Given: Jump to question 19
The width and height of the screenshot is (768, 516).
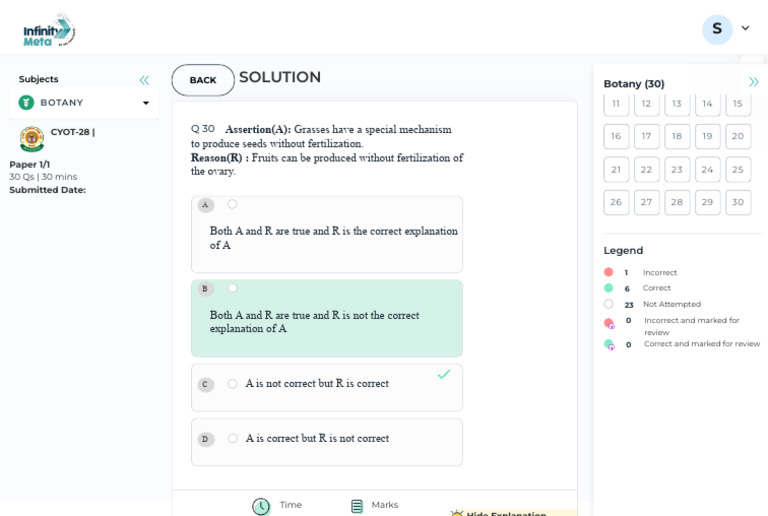Looking at the screenshot, I should pyautogui.click(x=707, y=136).
